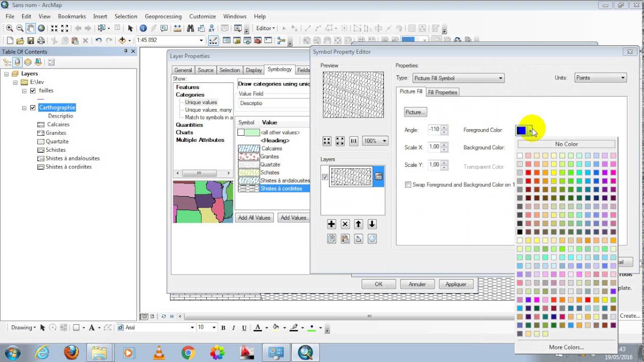Collapse the E:\lev folder node
The height and width of the screenshot is (362, 644).
[15, 82]
